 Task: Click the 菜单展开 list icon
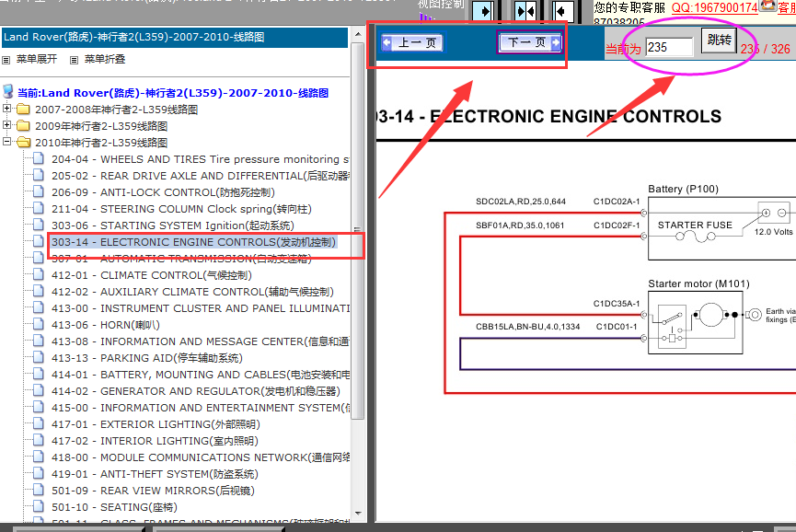6,60
